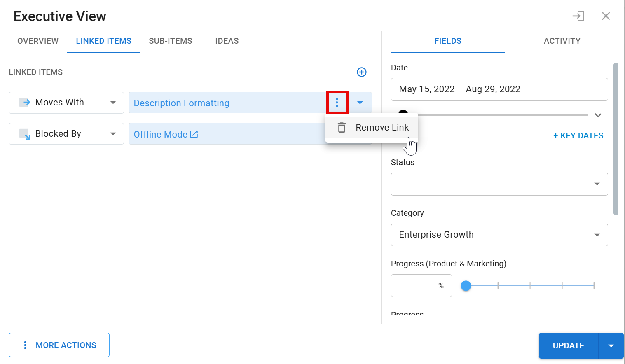Open the Blocked By relationship dropdown

114,133
